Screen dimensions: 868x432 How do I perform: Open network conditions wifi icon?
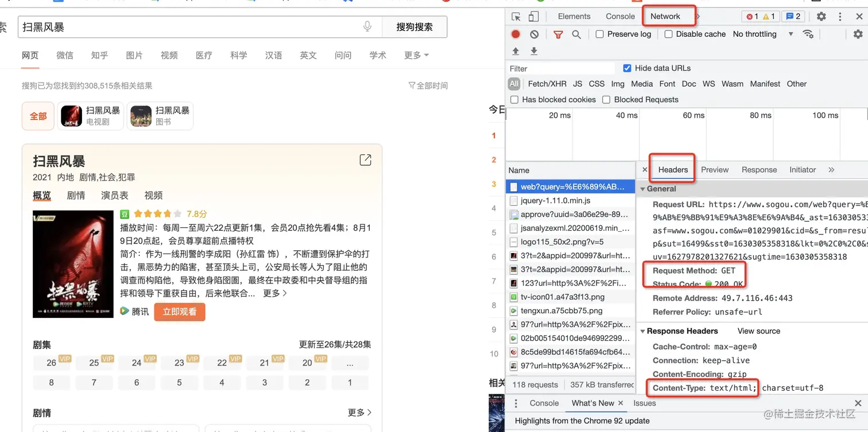pos(808,34)
